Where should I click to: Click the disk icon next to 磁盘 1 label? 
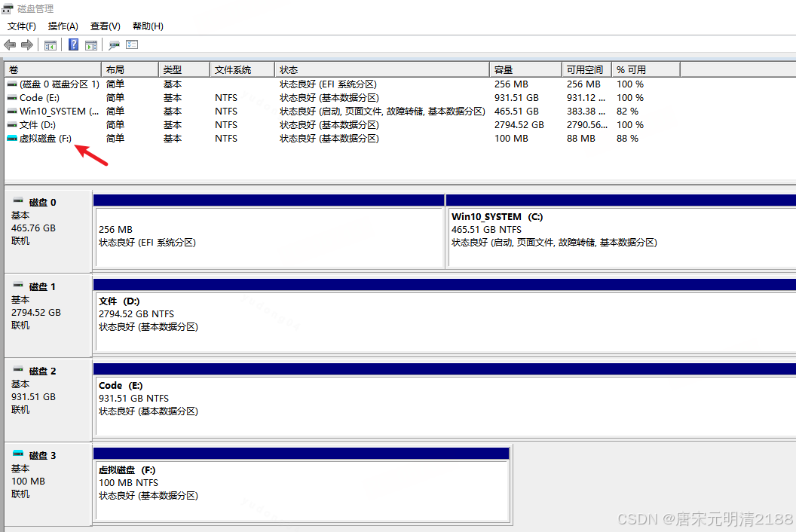click(x=18, y=285)
